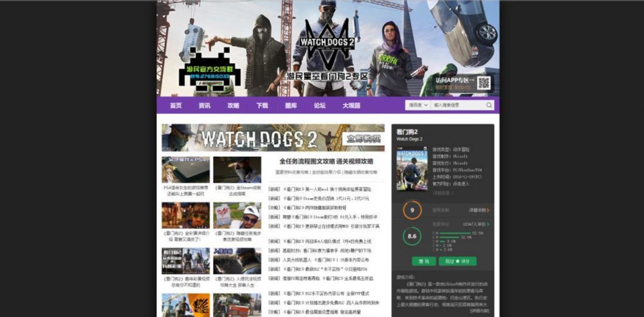Viewport: 644px width, 317px height.
Task: Click the star icon inside the 玩过评分 button
Action: pos(458,261)
